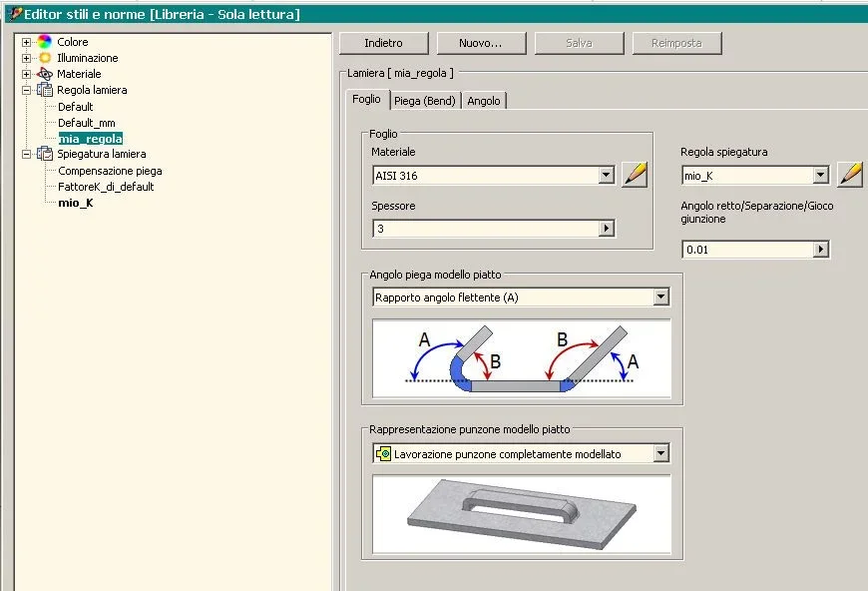Viewport: 868px width, 591px height.
Task: Open the Spessore value arrow menu
Action: click(607, 229)
